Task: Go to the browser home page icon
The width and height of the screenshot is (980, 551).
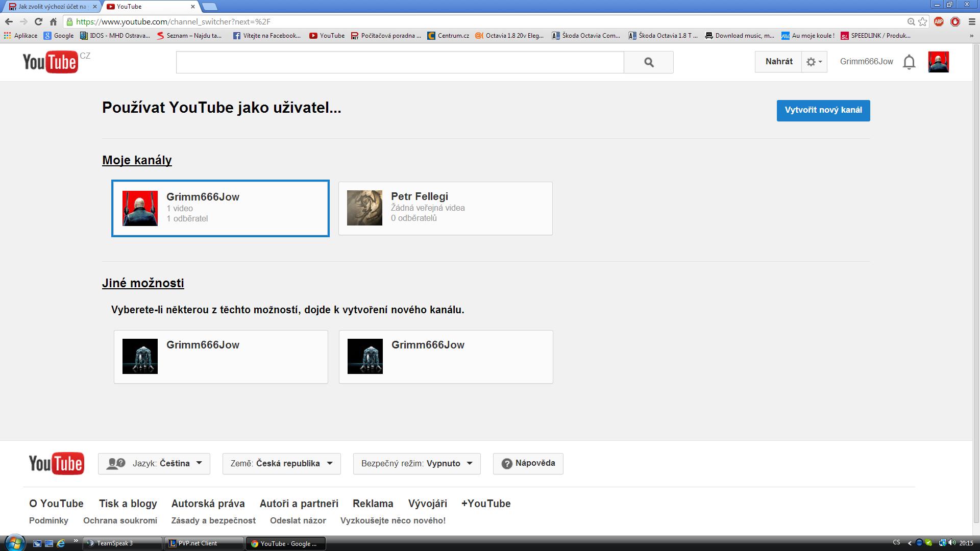Action: coord(53,21)
